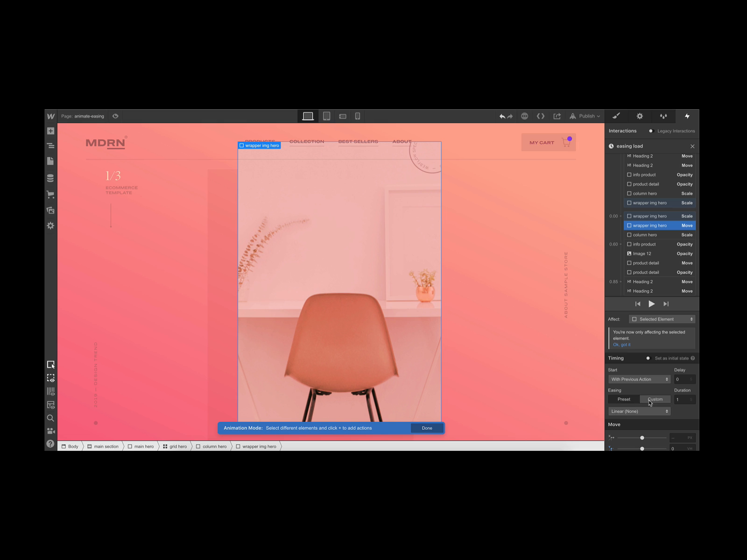Screen dimensions: 747x560
Task: Open the Webflow W logo menu
Action: [51, 116]
